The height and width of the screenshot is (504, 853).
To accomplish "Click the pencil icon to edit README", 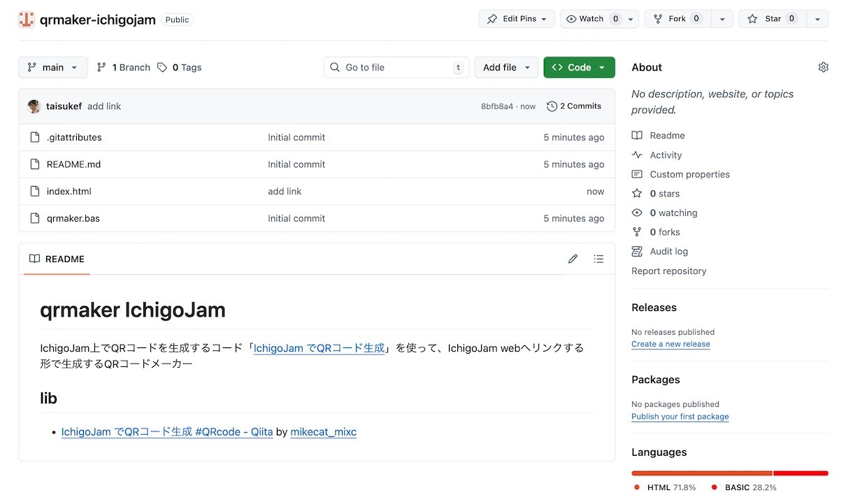I will tap(573, 259).
